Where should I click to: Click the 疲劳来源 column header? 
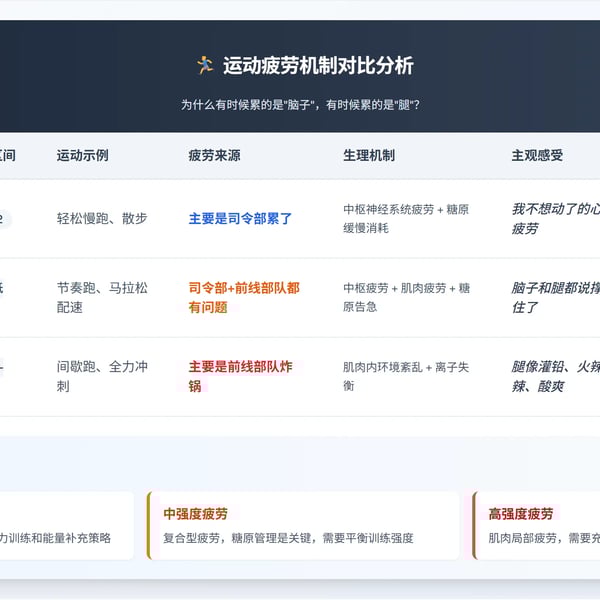[214, 155]
